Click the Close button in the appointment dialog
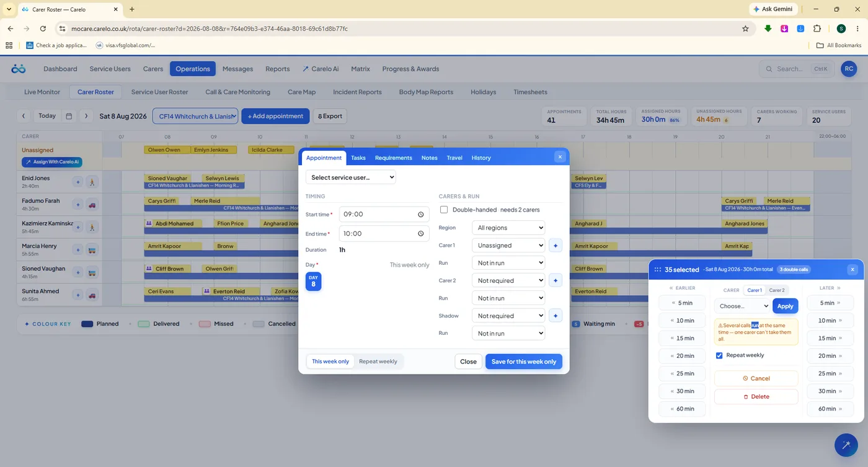This screenshot has width=868, height=467. tap(468, 362)
